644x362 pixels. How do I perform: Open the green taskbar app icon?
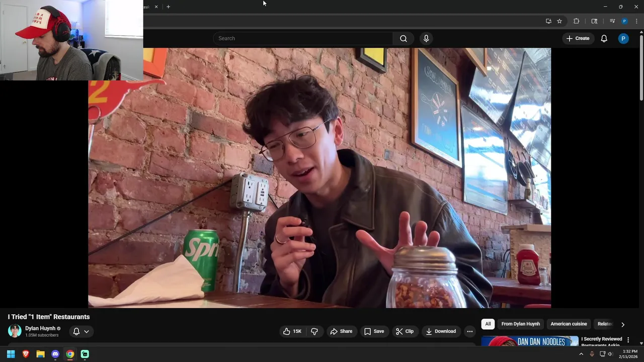point(85,354)
